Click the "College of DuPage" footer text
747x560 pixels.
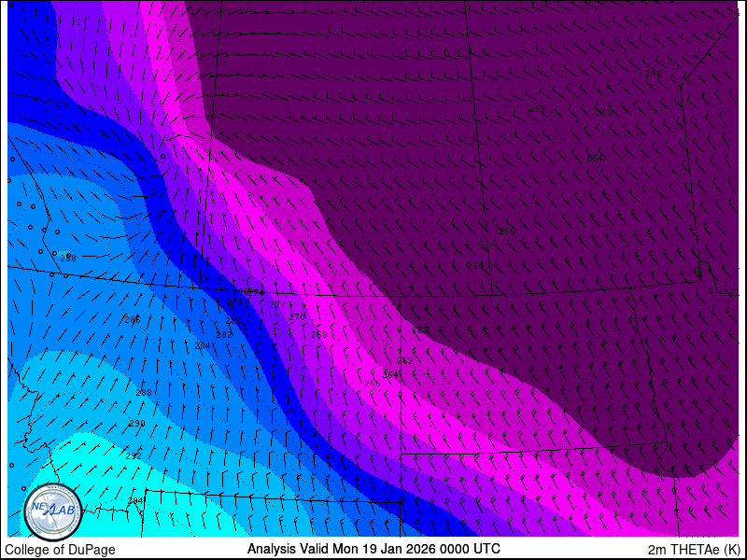click(x=60, y=550)
